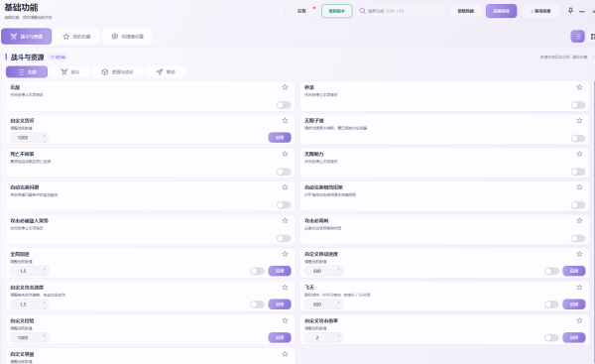Pin the window with the pin icon
This screenshot has height=364, width=595.
coord(570,11)
